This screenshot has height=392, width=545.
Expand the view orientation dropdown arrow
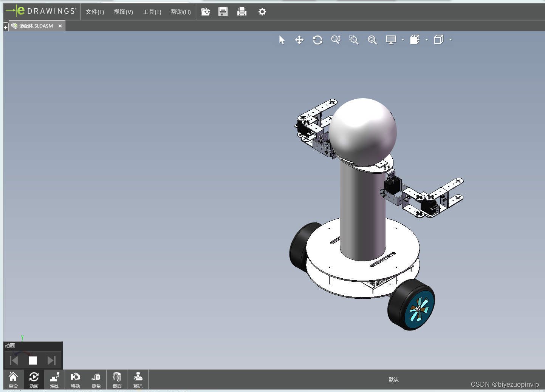[x=451, y=40]
